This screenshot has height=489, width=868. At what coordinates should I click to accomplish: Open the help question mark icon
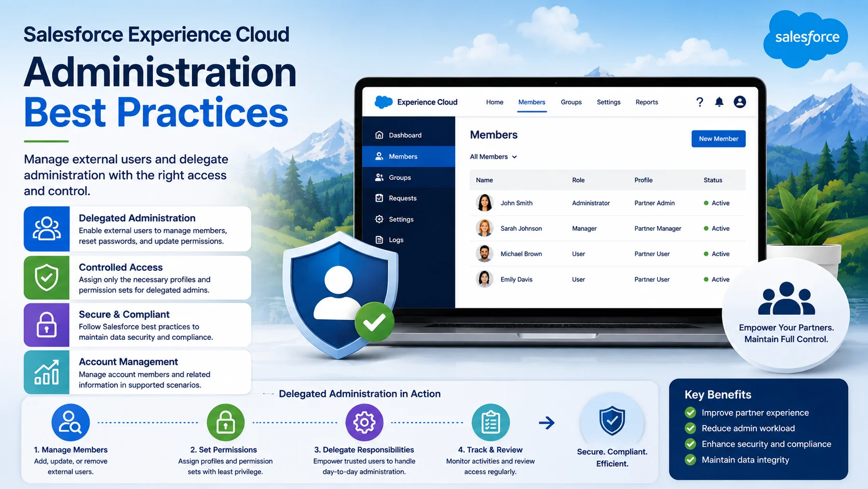tap(699, 102)
